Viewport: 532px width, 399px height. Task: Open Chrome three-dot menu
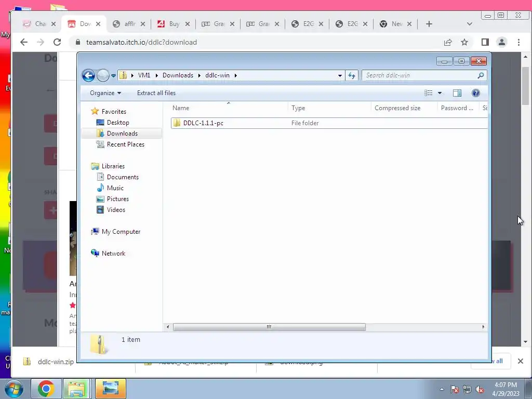[518, 42]
